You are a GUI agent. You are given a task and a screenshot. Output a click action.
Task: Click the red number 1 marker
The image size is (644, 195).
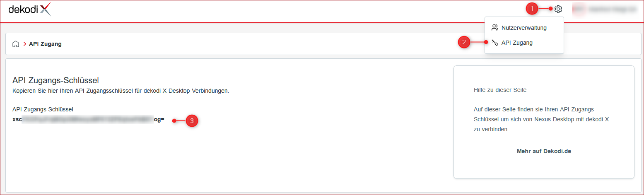pyautogui.click(x=532, y=9)
